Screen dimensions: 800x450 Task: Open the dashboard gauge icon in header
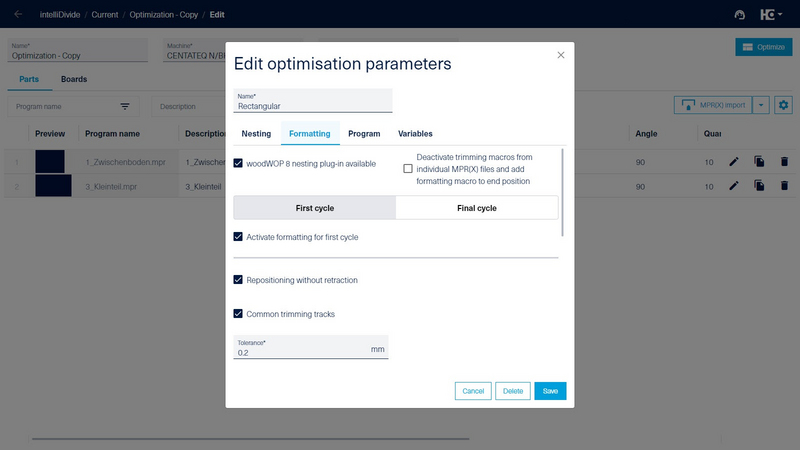pyautogui.click(x=739, y=15)
